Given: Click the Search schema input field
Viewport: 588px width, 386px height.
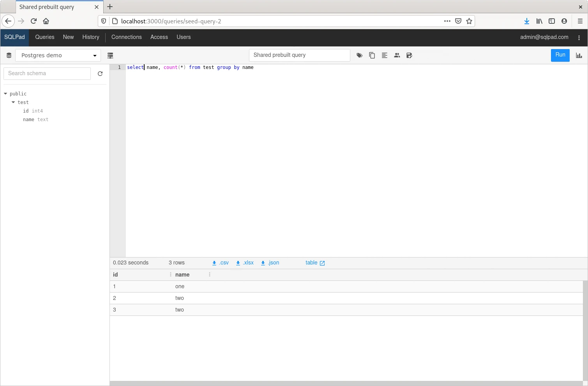Looking at the screenshot, I should [47, 74].
